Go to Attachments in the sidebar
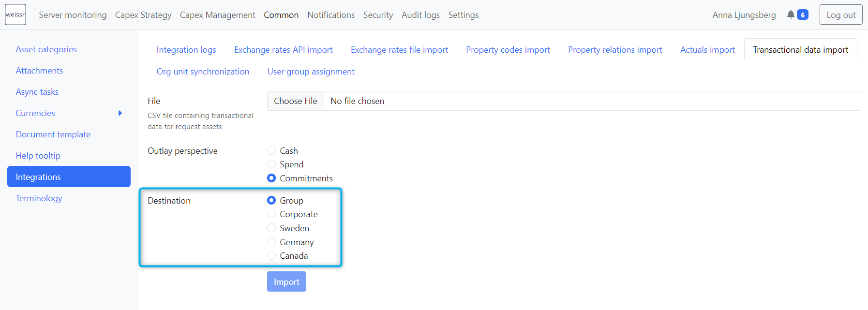This screenshot has height=310, width=868. point(40,71)
